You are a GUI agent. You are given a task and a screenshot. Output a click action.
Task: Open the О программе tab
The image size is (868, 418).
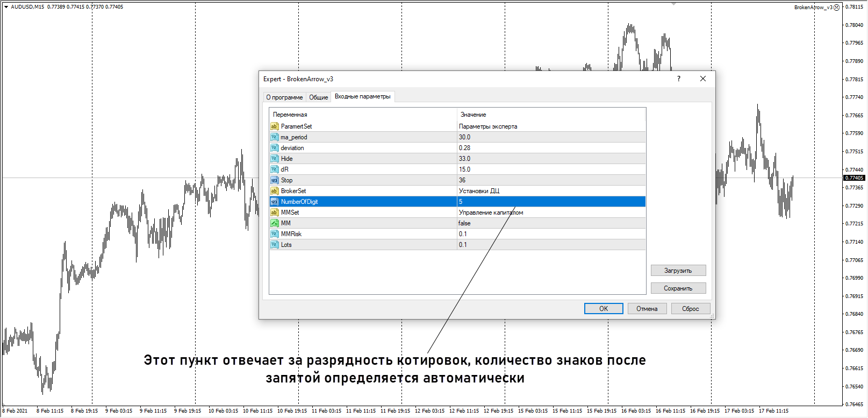pyautogui.click(x=284, y=97)
